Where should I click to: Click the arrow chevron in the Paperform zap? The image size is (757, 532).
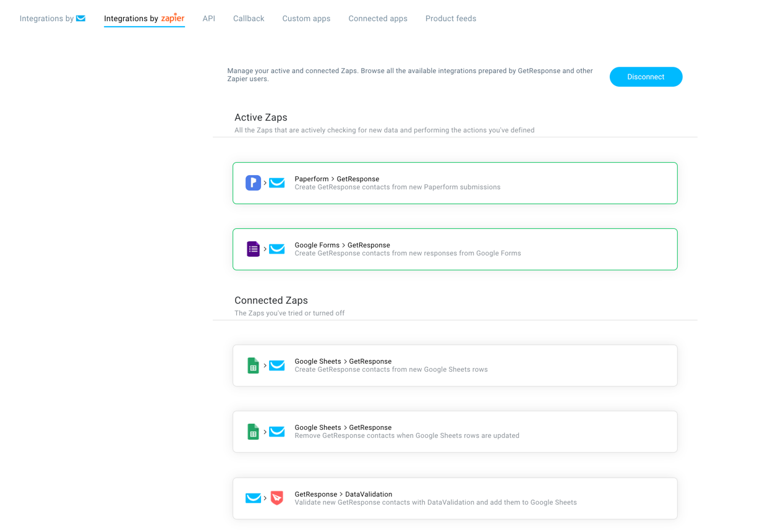coord(265,183)
